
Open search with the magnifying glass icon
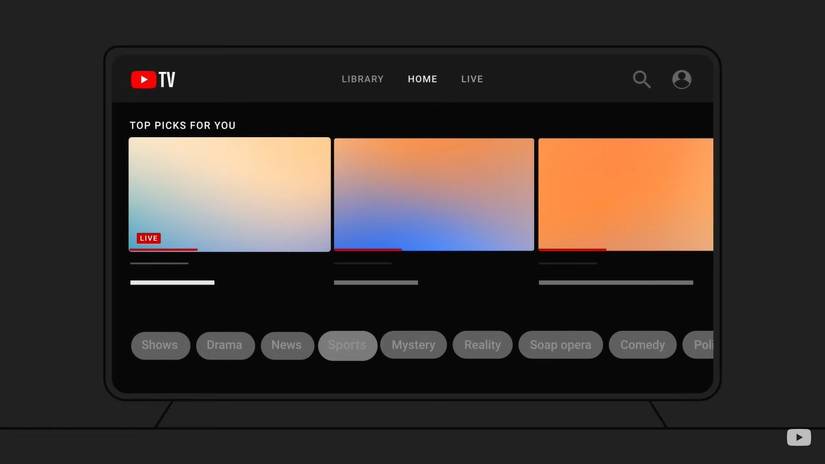(x=641, y=79)
